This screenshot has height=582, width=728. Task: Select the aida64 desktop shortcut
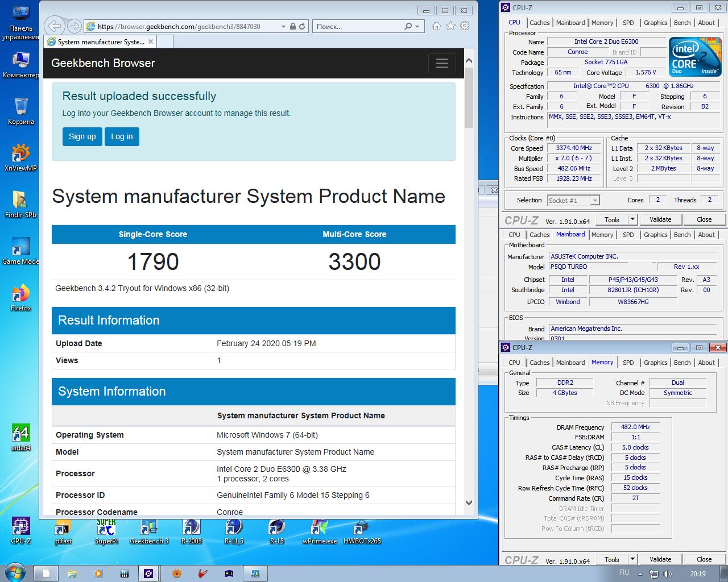(x=21, y=437)
